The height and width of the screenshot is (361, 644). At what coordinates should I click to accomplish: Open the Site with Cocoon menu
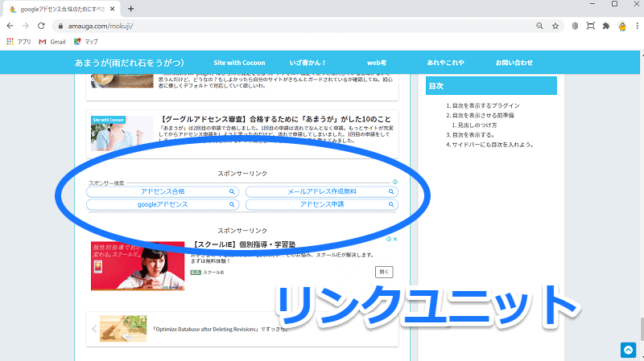[242, 62]
